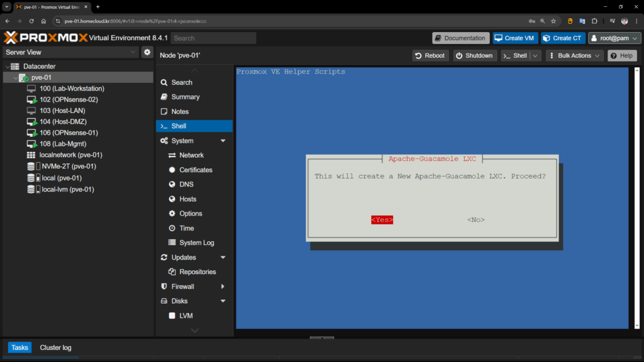Open the root@pam user menu
Viewport: 644px width, 362px height.
tap(614, 38)
